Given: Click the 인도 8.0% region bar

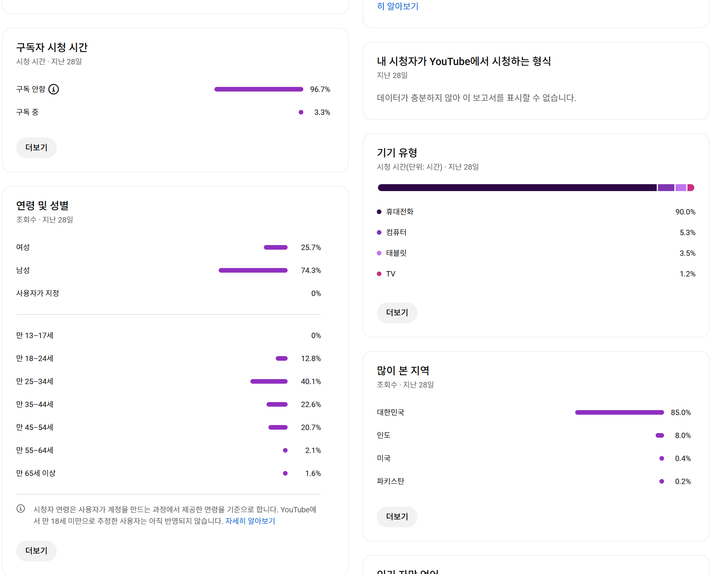Looking at the screenshot, I should click(660, 435).
